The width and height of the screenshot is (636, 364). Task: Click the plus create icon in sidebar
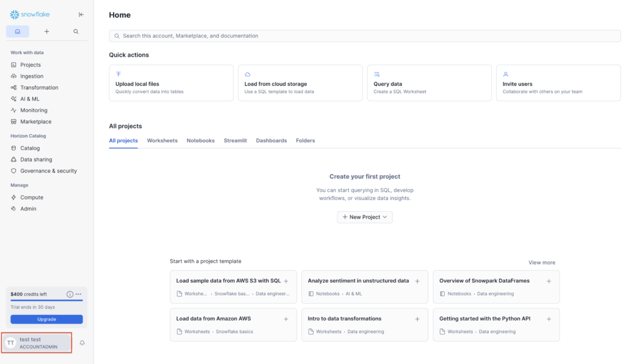[47, 31]
